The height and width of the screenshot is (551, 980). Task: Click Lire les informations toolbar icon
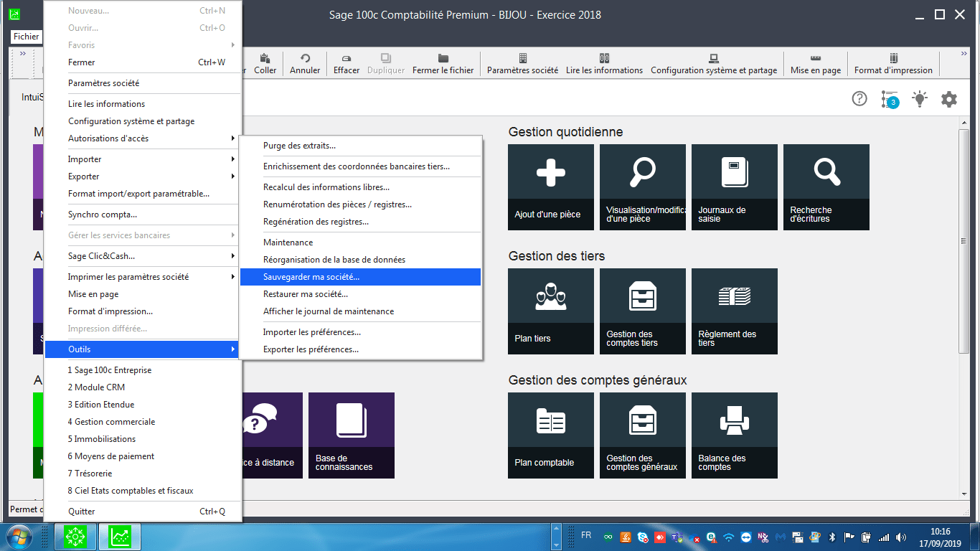click(x=604, y=63)
